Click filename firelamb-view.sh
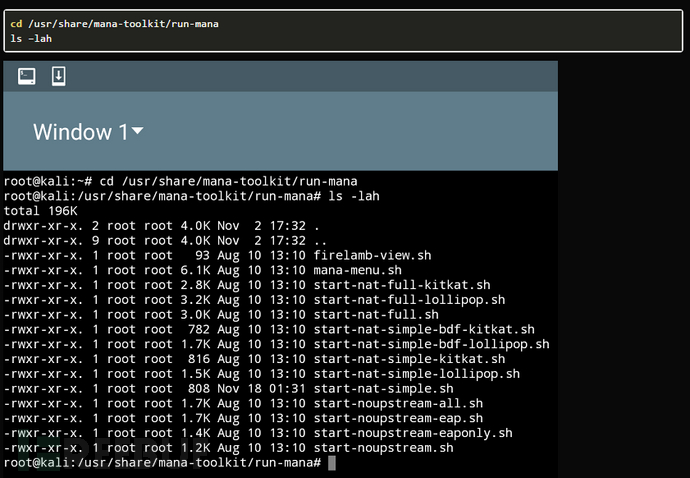This screenshot has width=690, height=478. [372, 255]
